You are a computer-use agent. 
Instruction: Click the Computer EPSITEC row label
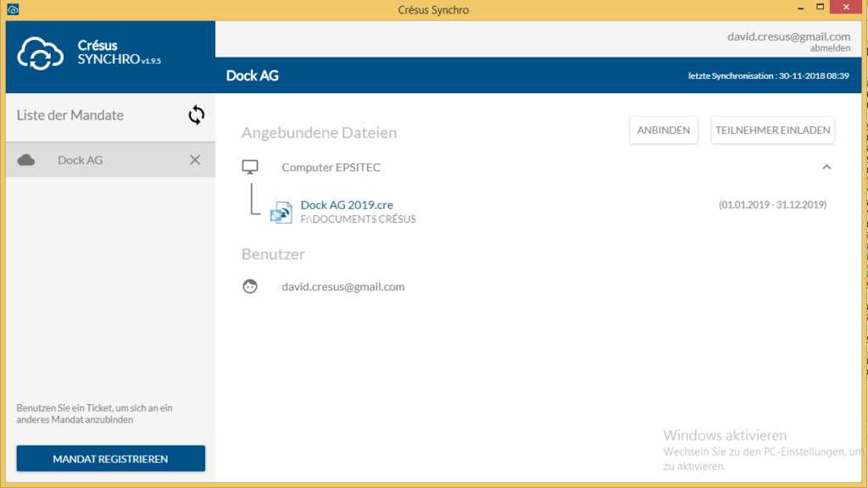pyautogui.click(x=331, y=167)
